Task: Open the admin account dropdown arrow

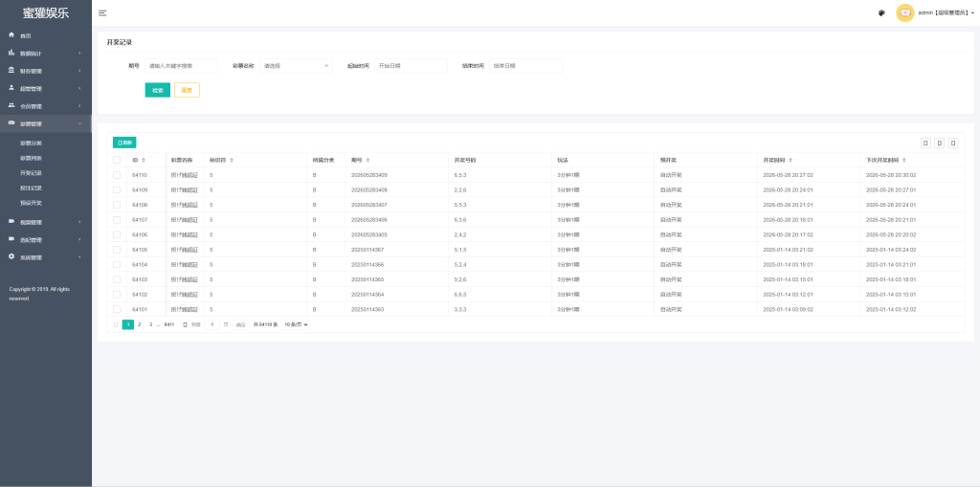Action: point(973,12)
